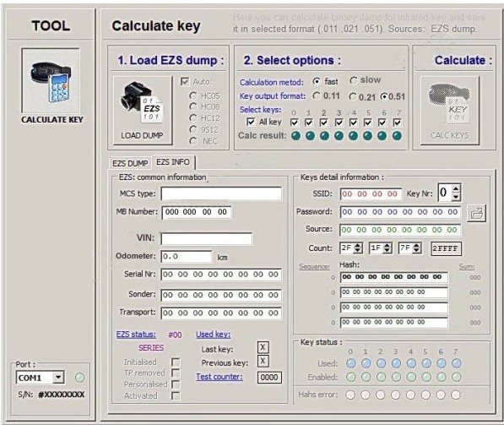Viewport: 504px width, 425px height.
Task: Click the Previous key X box
Action: [263, 361]
